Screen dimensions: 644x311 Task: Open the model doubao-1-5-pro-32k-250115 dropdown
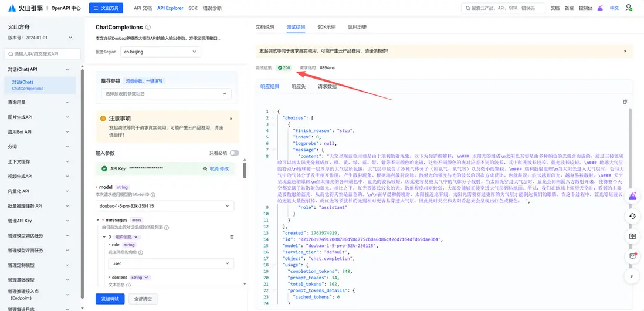click(165, 206)
